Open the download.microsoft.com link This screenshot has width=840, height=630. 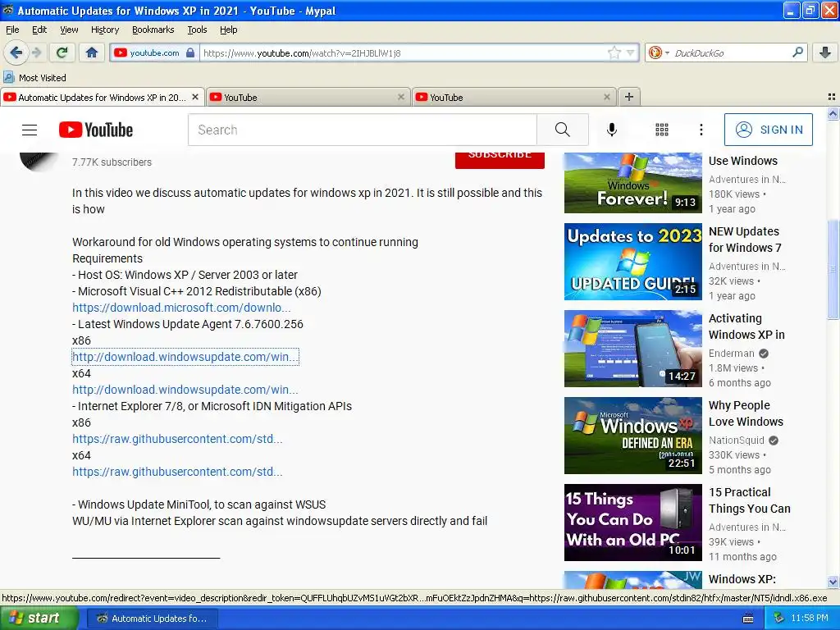[x=181, y=308]
